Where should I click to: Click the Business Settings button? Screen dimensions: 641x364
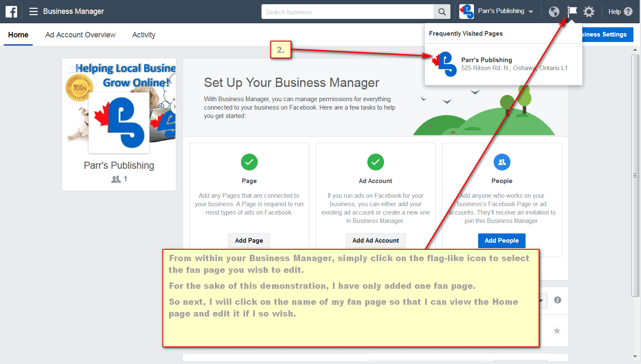click(x=607, y=34)
